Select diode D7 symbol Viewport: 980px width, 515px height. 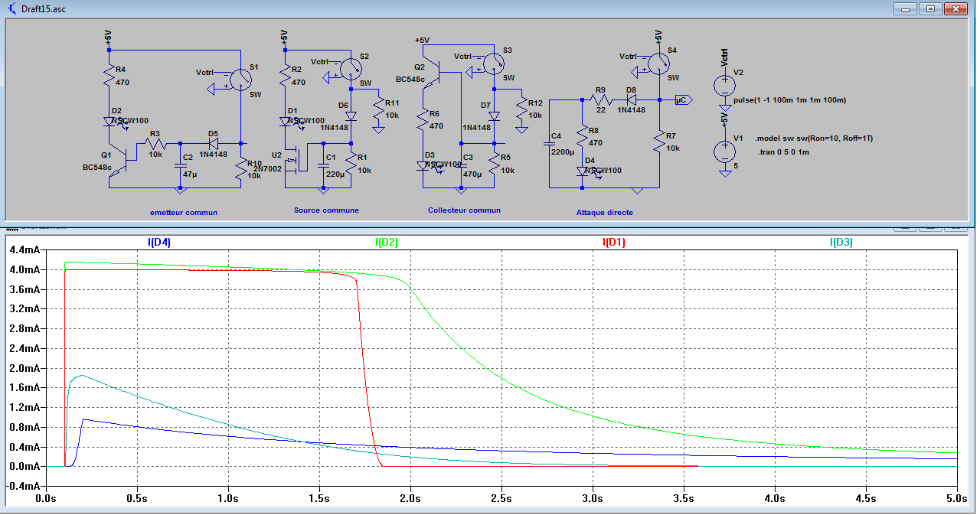[494, 116]
